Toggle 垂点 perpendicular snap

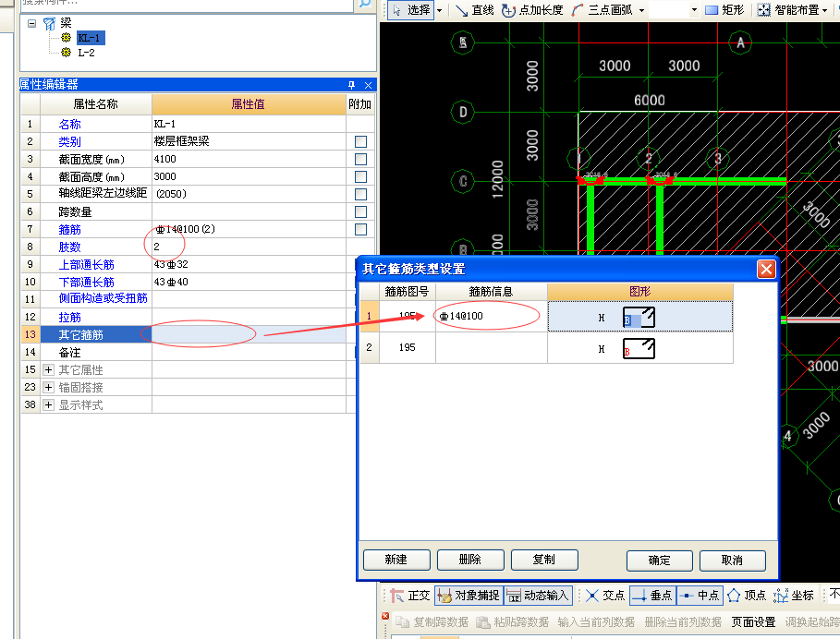[x=652, y=595]
